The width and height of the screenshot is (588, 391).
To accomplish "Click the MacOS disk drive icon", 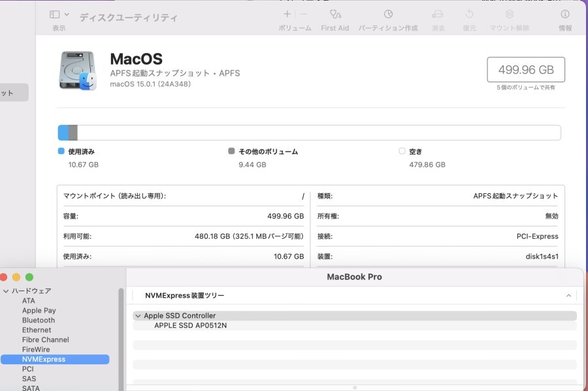I will [x=78, y=70].
